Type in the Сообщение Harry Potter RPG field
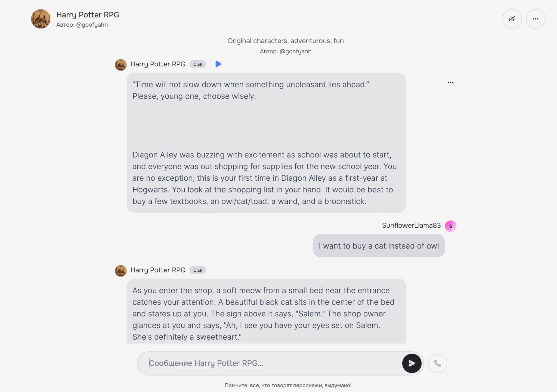The height and width of the screenshot is (392, 557). point(272,363)
